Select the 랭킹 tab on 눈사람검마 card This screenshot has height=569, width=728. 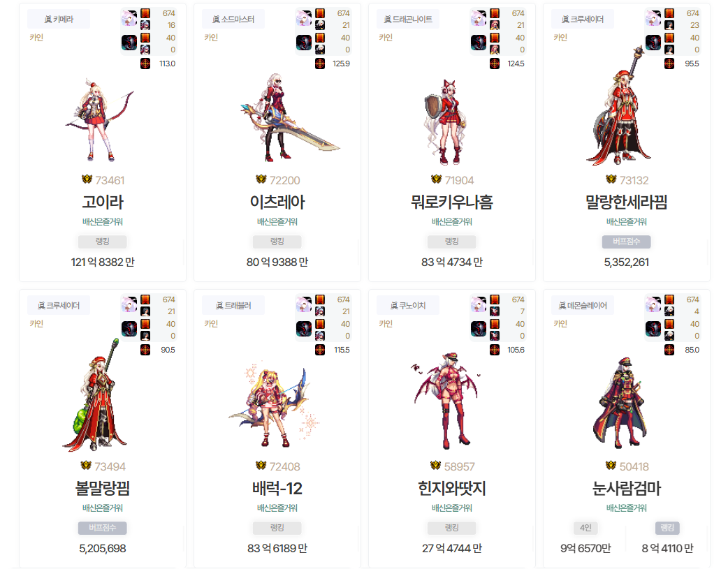click(667, 528)
